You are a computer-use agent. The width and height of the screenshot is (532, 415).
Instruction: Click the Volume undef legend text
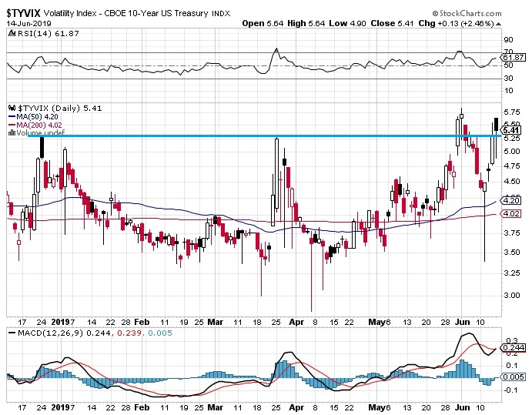coord(40,132)
